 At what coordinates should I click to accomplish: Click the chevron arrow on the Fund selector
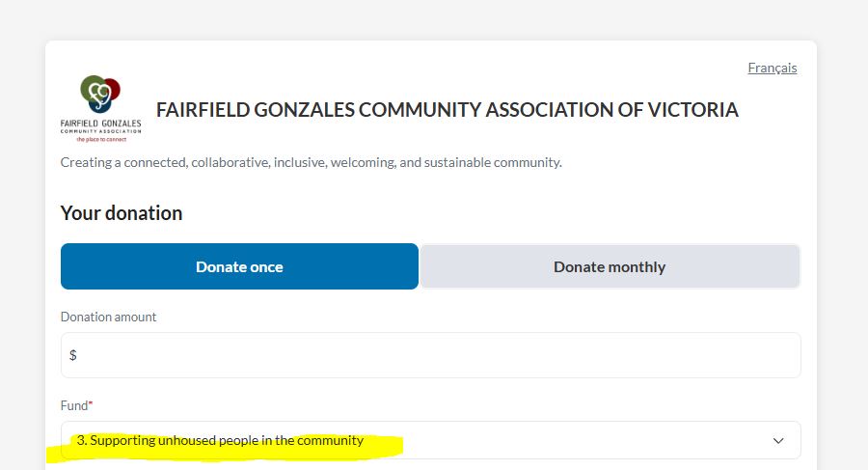(779, 441)
